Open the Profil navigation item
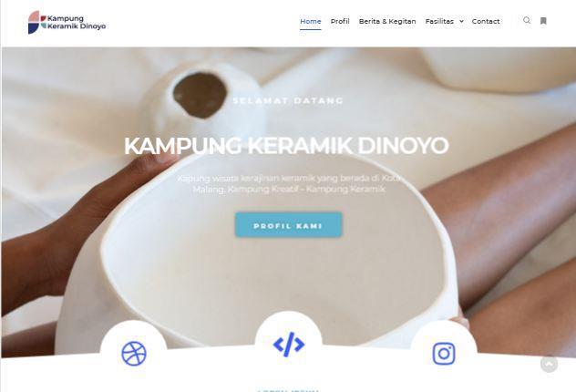Screen dimensions: 576x392 point(340,21)
